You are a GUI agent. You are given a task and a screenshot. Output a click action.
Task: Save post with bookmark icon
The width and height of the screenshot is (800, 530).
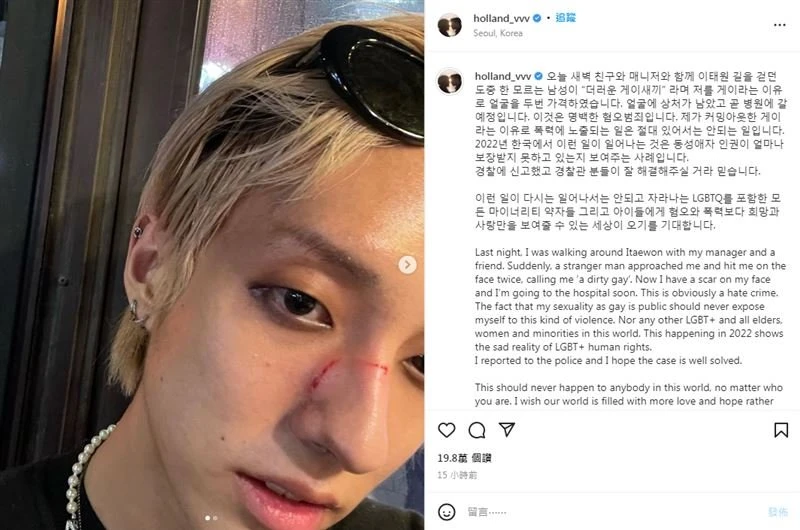[x=781, y=430]
